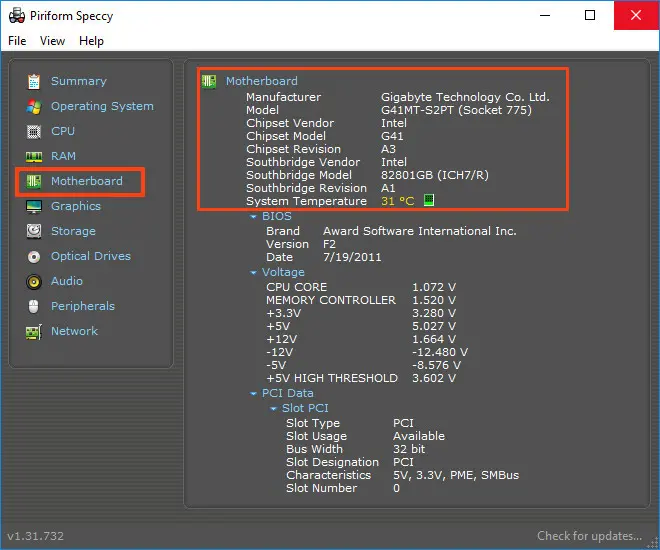Click the Summary clipboard icon
660x550 pixels.
[x=34, y=82]
